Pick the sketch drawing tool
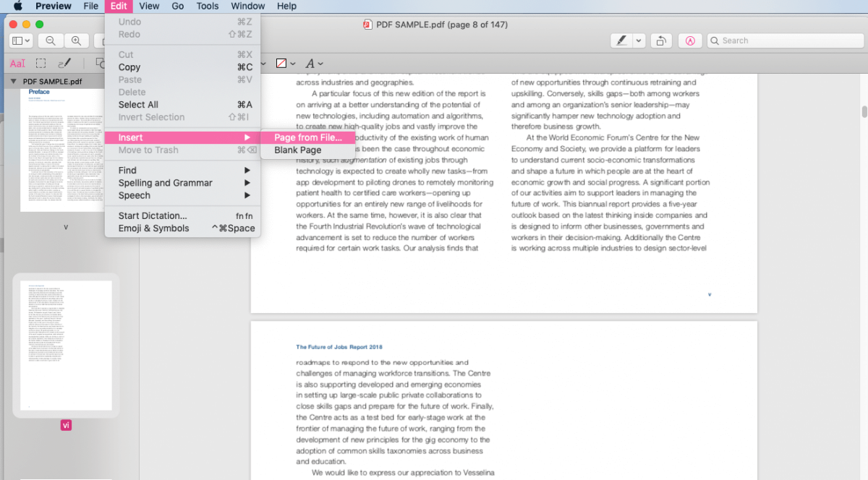This screenshot has height=480, width=868. 64,63
